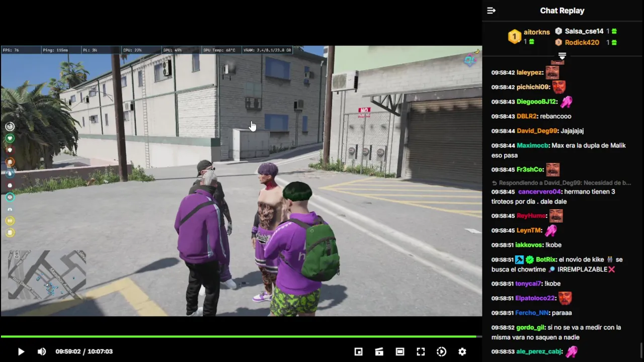Click BotRix's green verified badge
The width and height of the screenshot is (644, 362).
tap(529, 260)
